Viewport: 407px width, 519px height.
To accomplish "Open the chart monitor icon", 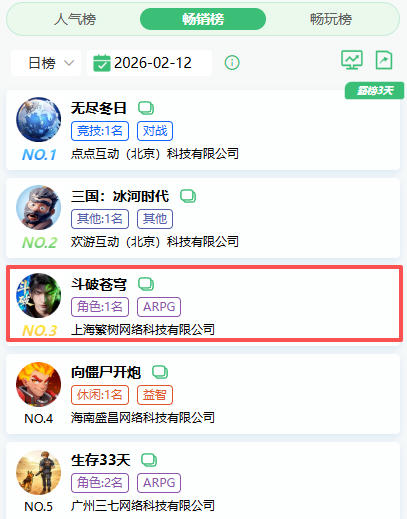I will coord(352,60).
